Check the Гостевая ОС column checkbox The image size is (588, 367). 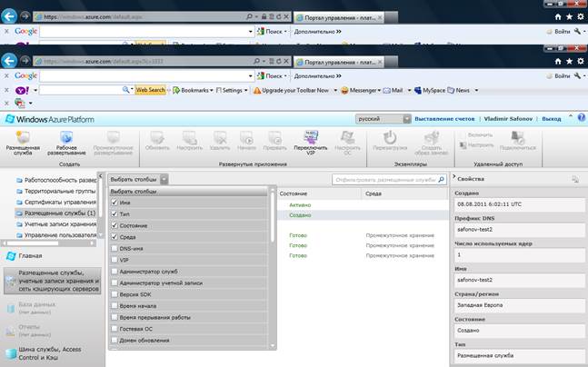(x=115, y=329)
